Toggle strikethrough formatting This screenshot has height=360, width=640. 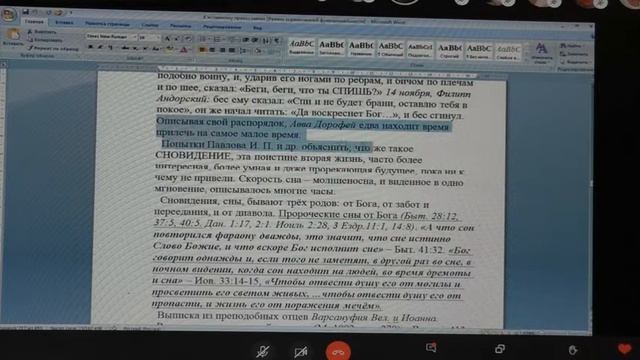pos(124,48)
